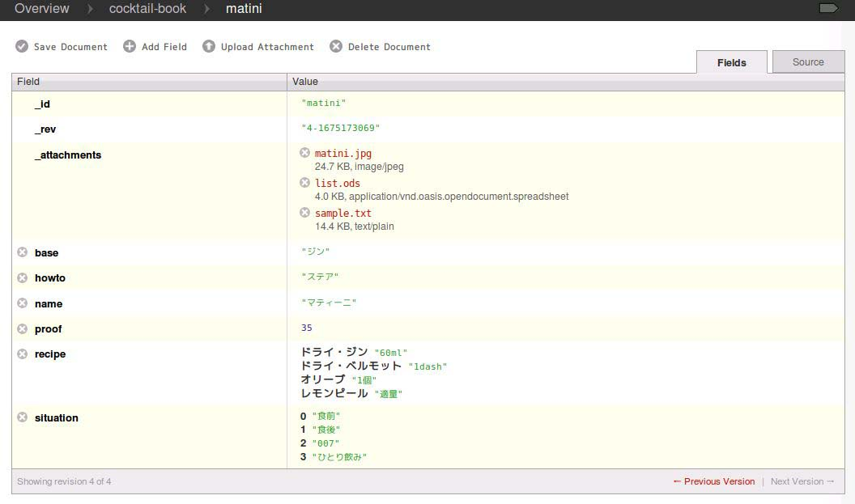
Task: Open the matini.jpg attachment link
Action: (342, 153)
